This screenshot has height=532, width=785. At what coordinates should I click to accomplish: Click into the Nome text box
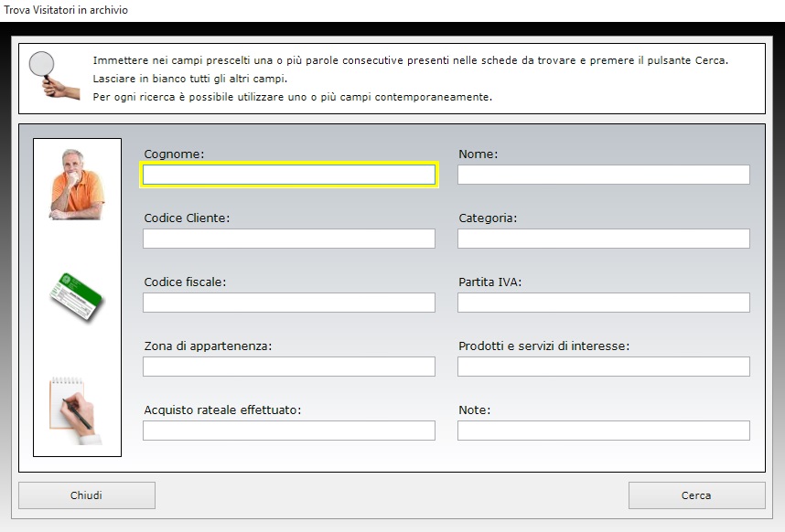[603, 175]
